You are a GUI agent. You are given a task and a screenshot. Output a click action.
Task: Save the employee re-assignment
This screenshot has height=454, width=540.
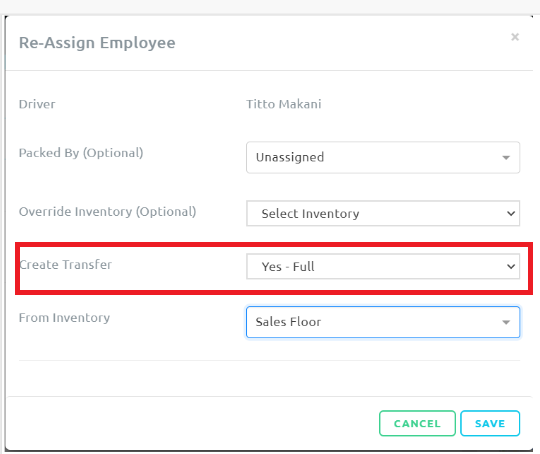point(490,423)
